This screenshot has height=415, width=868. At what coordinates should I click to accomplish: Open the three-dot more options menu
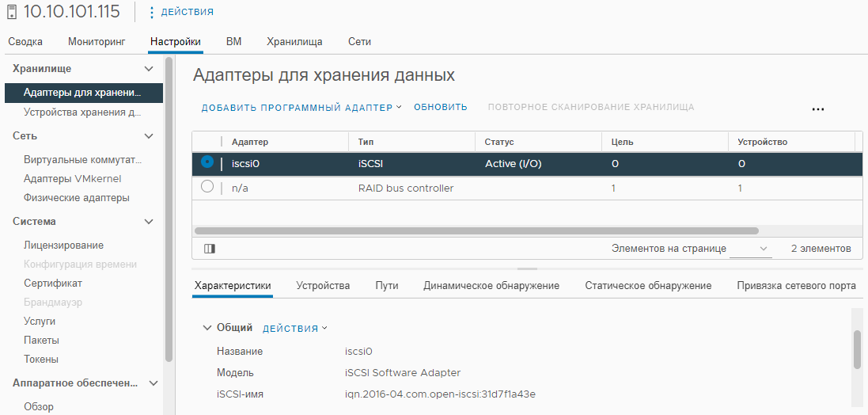[x=817, y=109]
